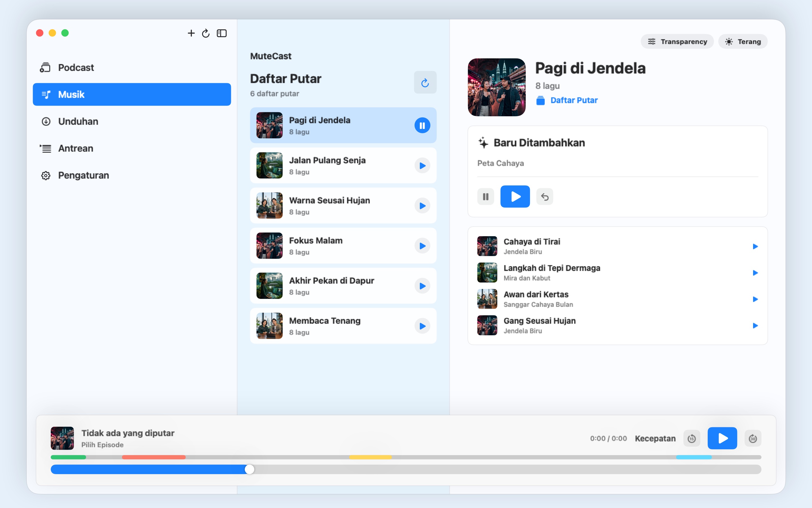Click the Fokus Malam cover thumbnail
This screenshot has width=812, height=508.
point(270,246)
